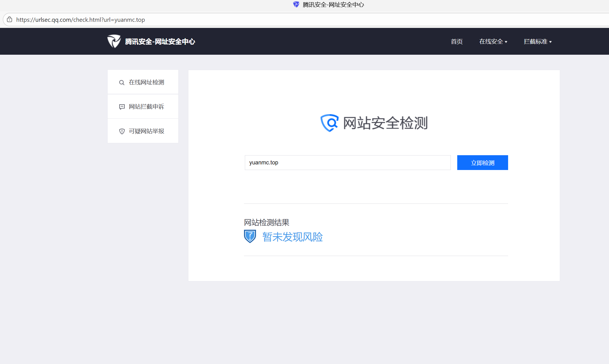Image resolution: width=609 pixels, height=364 pixels.
Task: Click the blue 网站安全检测 shield logo
Action: (329, 123)
